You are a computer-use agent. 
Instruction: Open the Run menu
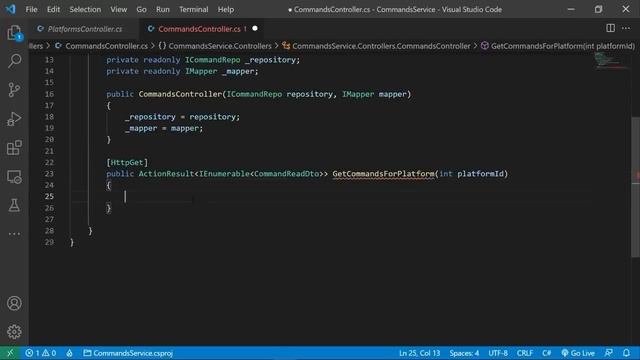click(162, 9)
